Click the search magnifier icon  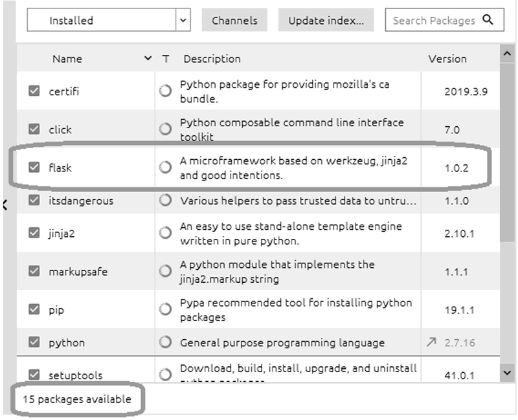tap(488, 20)
